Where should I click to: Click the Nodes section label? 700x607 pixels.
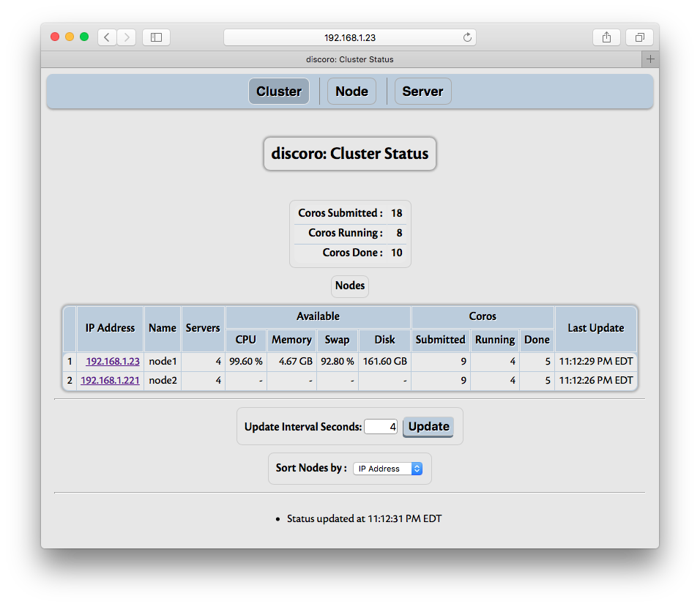[x=350, y=286]
